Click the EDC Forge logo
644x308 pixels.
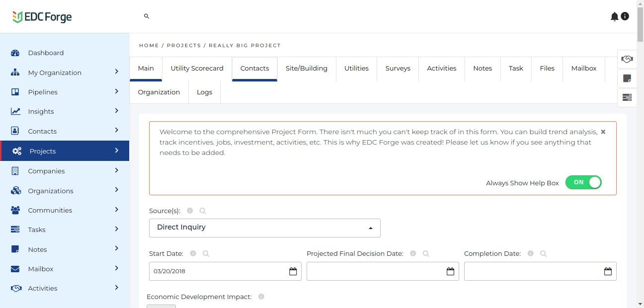click(42, 17)
